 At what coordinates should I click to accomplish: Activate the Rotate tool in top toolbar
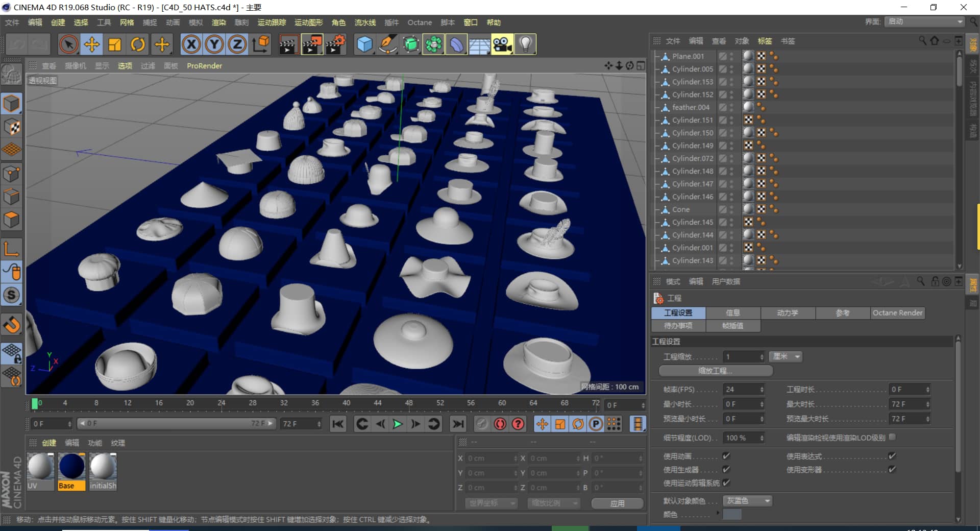[x=138, y=44]
